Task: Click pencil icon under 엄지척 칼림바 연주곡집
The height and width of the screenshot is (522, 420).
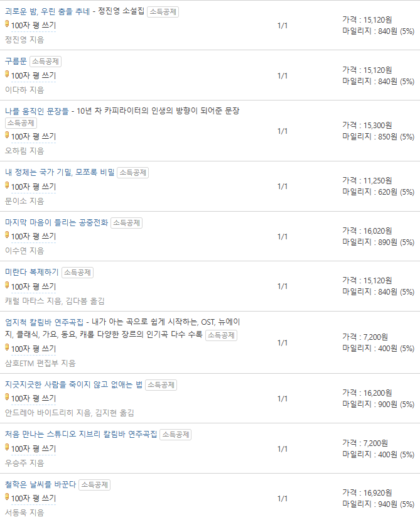Action: click(7, 347)
